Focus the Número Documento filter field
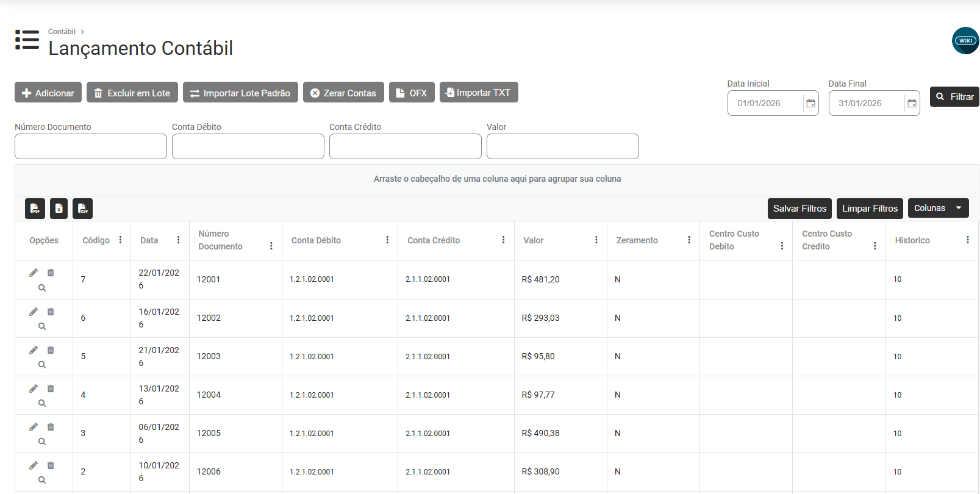The width and height of the screenshot is (980, 494). pos(91,146)
